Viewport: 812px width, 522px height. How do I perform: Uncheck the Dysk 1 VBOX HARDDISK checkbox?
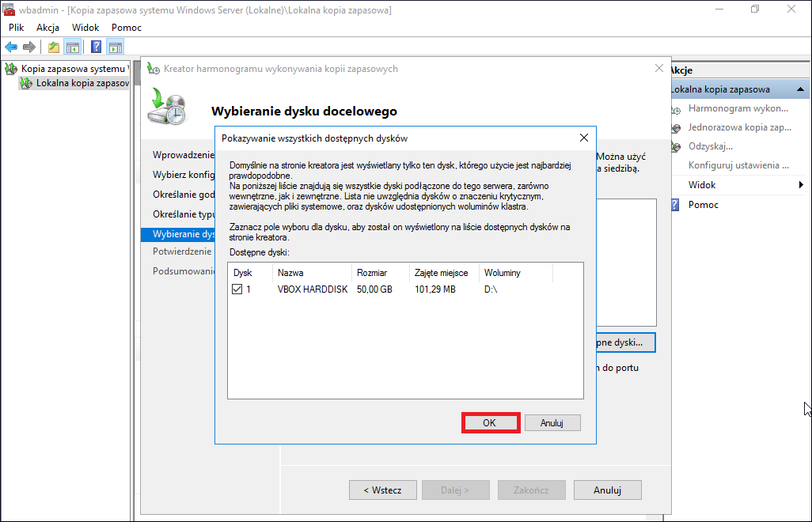tap(237, 289)
